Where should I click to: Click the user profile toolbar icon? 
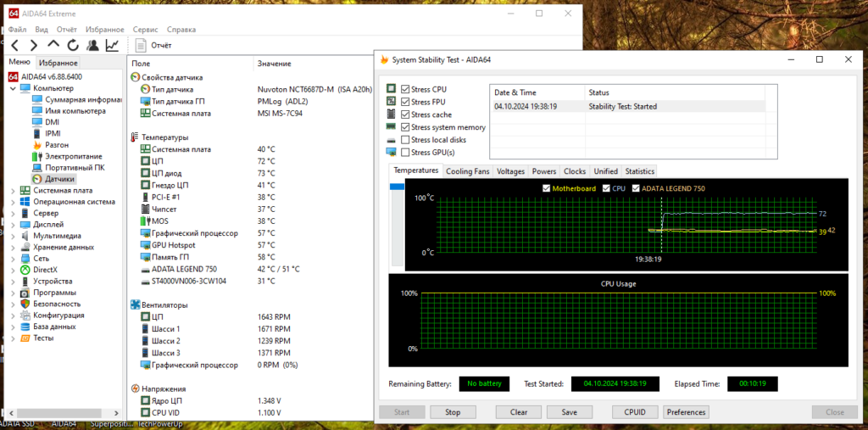92,46
